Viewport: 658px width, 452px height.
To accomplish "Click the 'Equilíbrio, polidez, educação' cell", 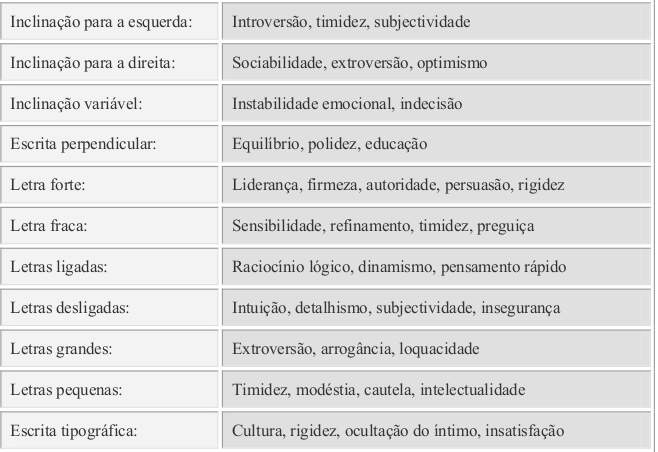I will click(330, 144).
